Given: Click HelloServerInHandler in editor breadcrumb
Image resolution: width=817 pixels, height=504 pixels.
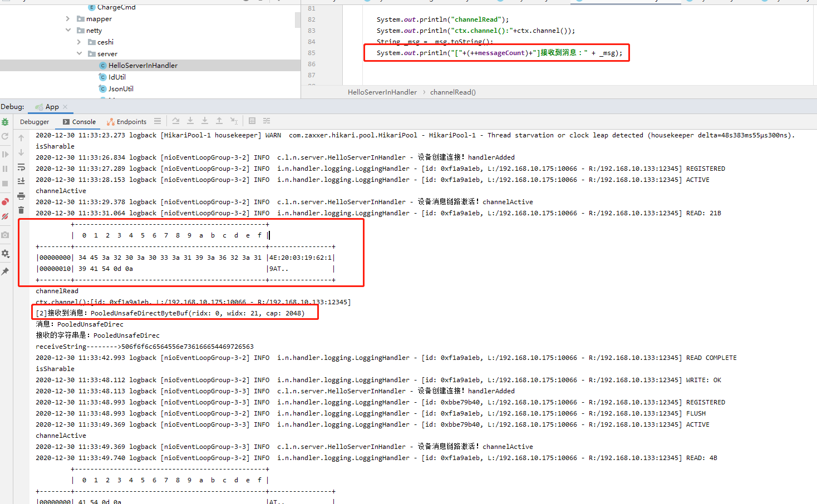Looking at the screenshot, I should pos(382,92).
